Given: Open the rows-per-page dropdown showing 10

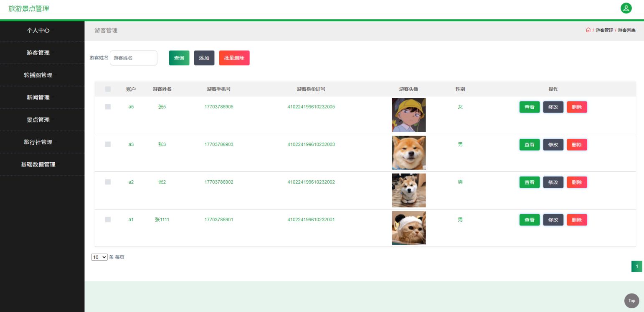Looking at the screenshot, I should click(x=99, y=257).
